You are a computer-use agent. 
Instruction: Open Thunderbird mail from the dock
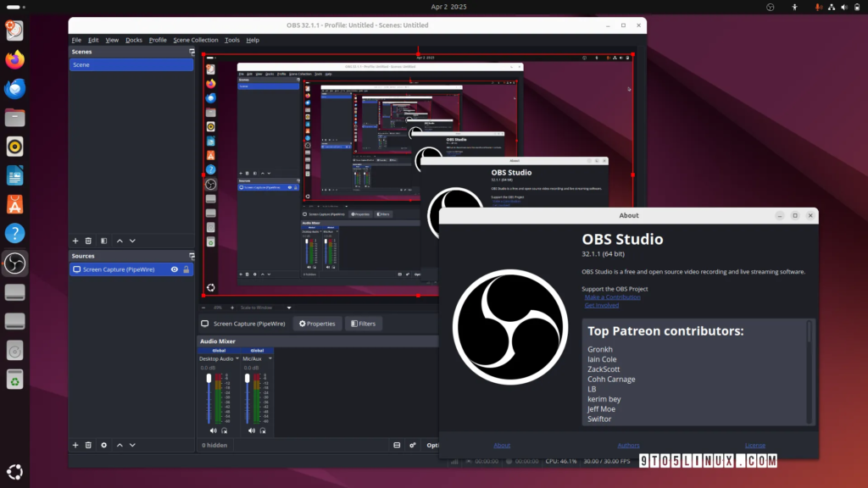coord(15,88)
